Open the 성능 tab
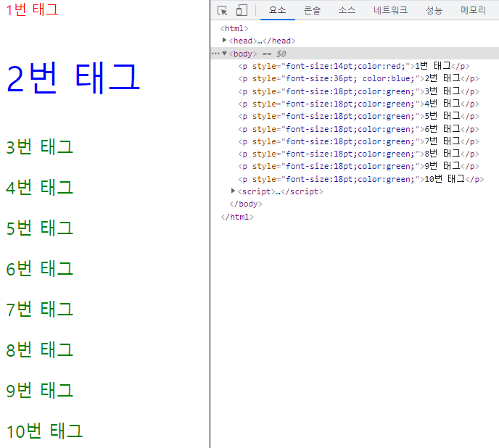The image size is (499, 448). (x=434, y=10)
